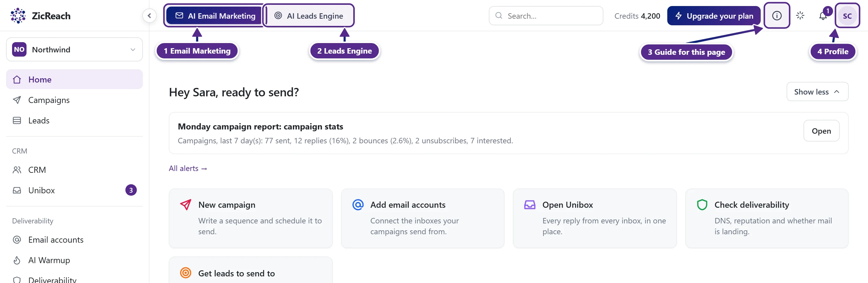Click the Get leads target icon
The width and height of the screenshot is (868, 283).
pos(186,273)
